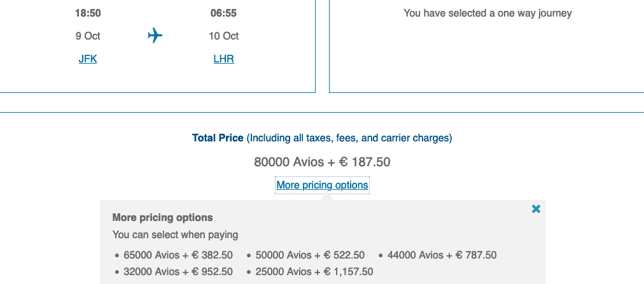Viewport: 644px width, 284px height.
Task: Click the Total Price label
Action: (x=218, y=138)
